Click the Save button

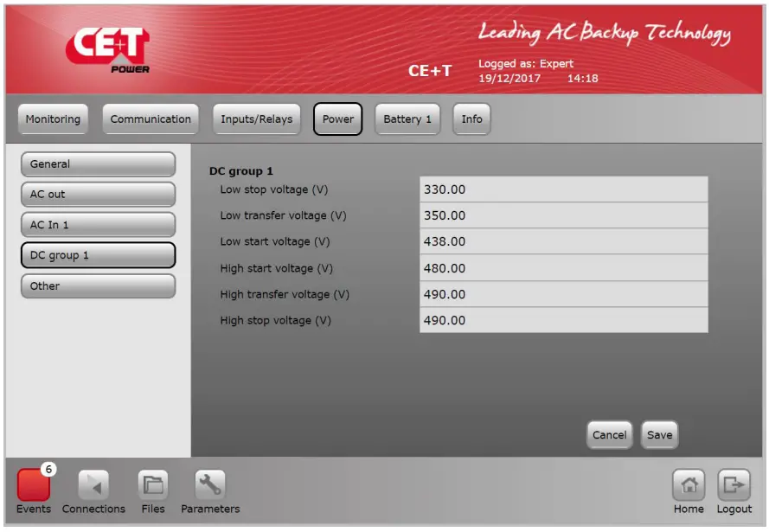[x=660, y=435]
